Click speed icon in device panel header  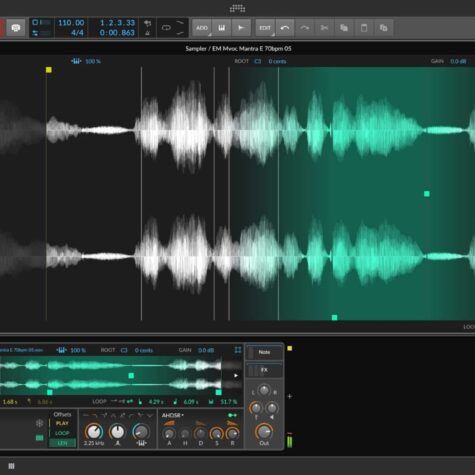click(61, 350)
